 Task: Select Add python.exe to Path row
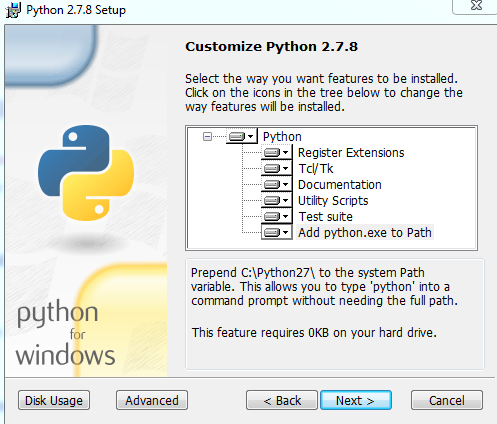(365, 232)
